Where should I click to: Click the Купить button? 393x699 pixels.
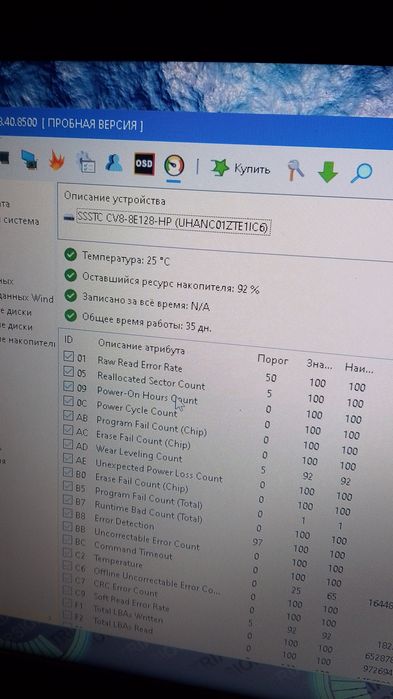point(240,169)
